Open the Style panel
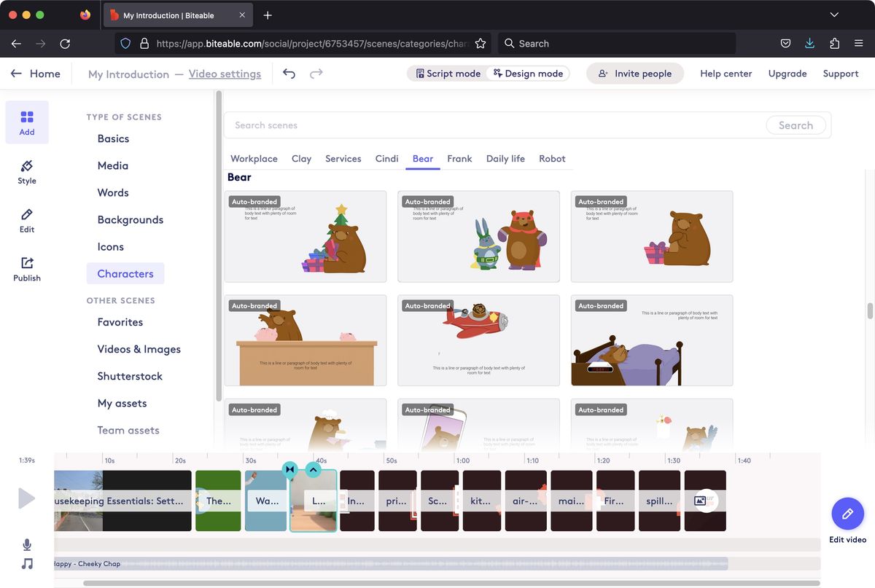This screenshot has width=875, height=588. [26, 173]
